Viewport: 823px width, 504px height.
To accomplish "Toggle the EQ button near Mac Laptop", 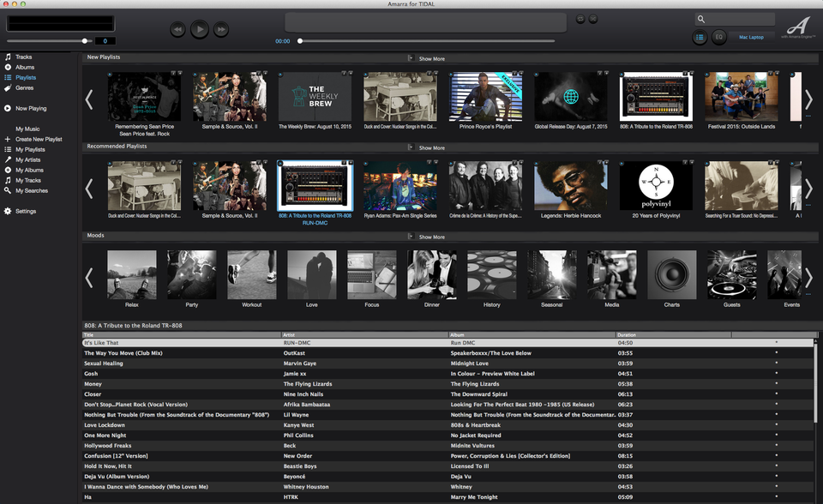I will point(719,37).
